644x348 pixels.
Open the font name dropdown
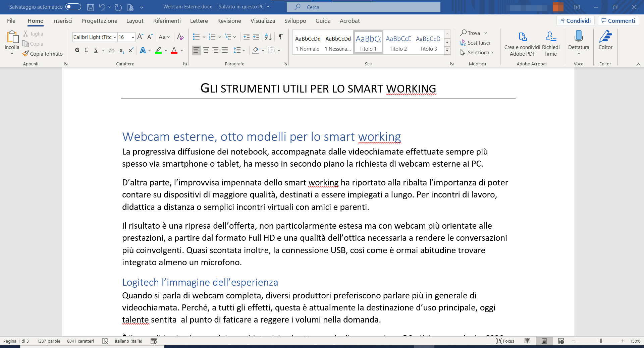click(x=115, y=37)
